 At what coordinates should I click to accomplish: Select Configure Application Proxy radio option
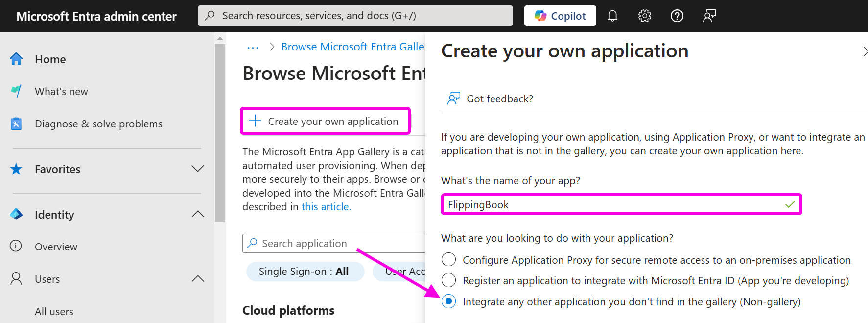(448, 259)
